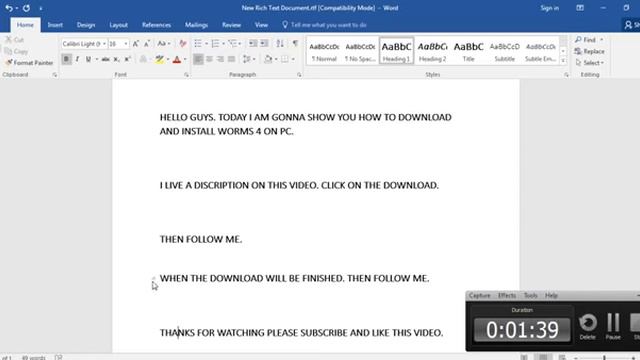This screenshot has height=360, width=640.
Task: Click the Undo icon in the title bar
Action: coord(9,8)
